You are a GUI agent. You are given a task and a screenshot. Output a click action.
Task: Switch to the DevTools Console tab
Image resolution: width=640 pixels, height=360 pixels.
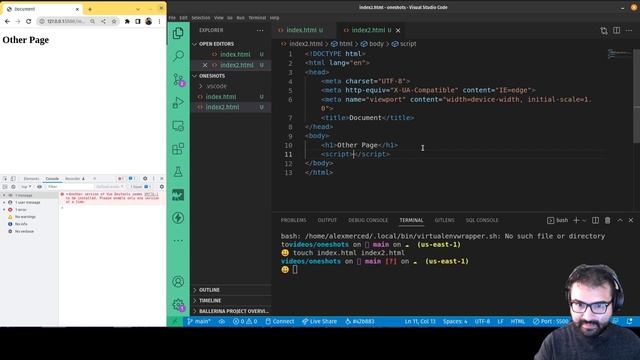pyautogui.click(x=52, y=179)
